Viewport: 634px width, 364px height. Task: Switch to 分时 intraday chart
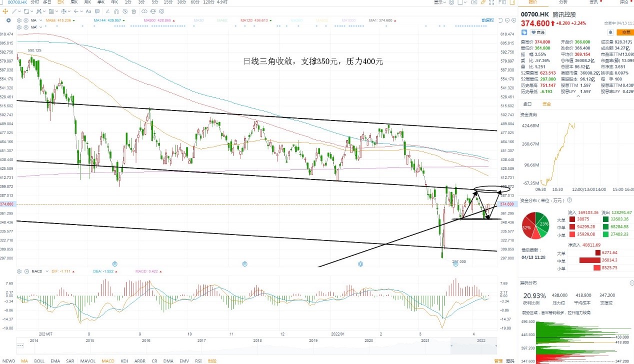[x=34, y=2]
